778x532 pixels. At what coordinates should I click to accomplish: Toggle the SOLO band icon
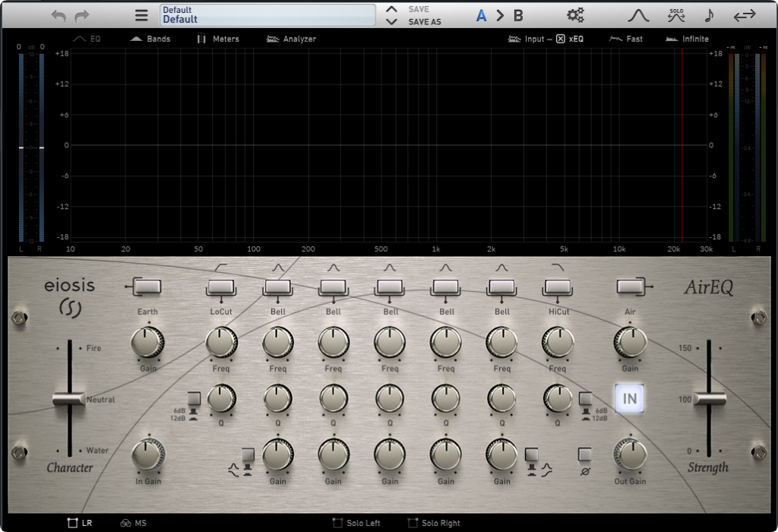[676, 15]
